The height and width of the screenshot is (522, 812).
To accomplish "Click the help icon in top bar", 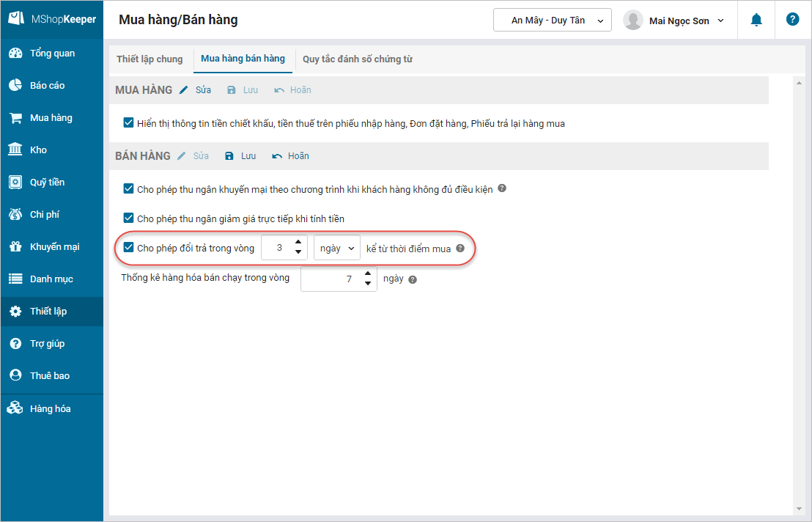I will [792, 19].
